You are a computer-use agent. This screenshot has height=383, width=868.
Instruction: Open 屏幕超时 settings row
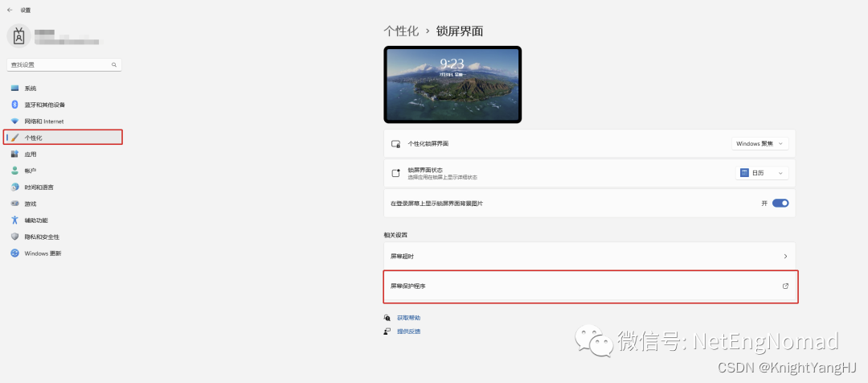pyautogui.click(x=590, y=257)
